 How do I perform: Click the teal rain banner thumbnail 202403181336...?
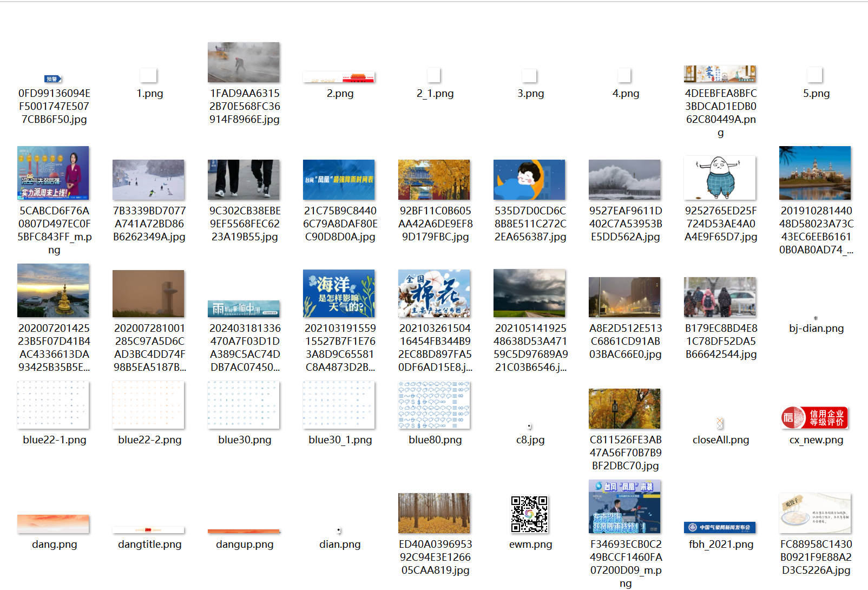(244, 309)
